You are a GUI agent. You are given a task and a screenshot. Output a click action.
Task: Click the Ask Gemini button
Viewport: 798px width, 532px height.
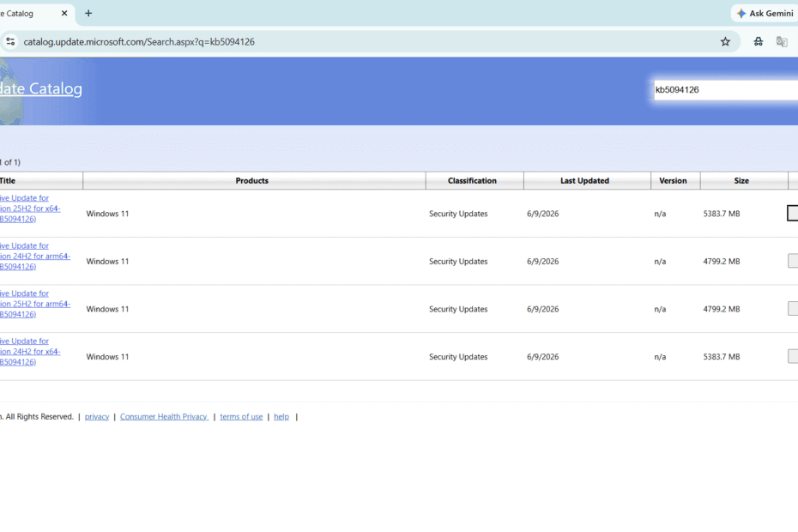point(765,13)
